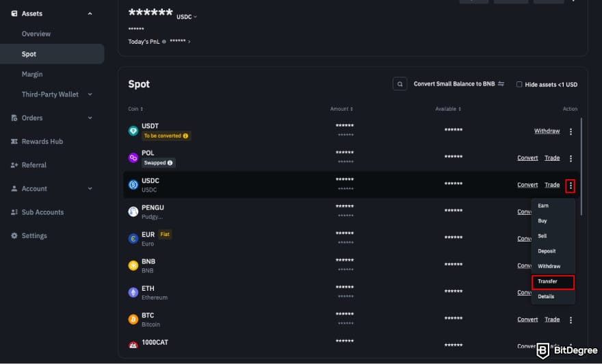The width and height of the screenshot is (602, 364).
Task: Sort the table by Coin column
Action: (x=135, y=109)
